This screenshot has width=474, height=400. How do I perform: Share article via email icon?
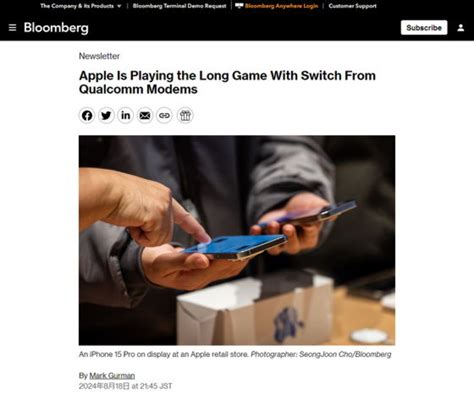click(x=145, y=115)
